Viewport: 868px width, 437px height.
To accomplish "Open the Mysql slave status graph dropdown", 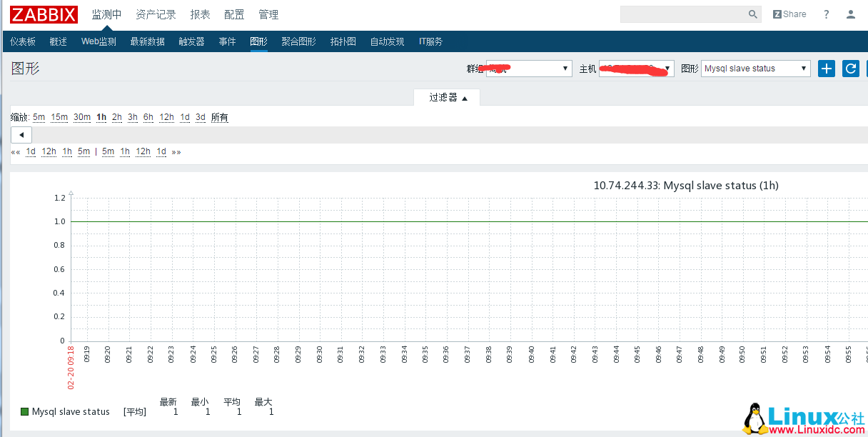I will coord(755,68).
